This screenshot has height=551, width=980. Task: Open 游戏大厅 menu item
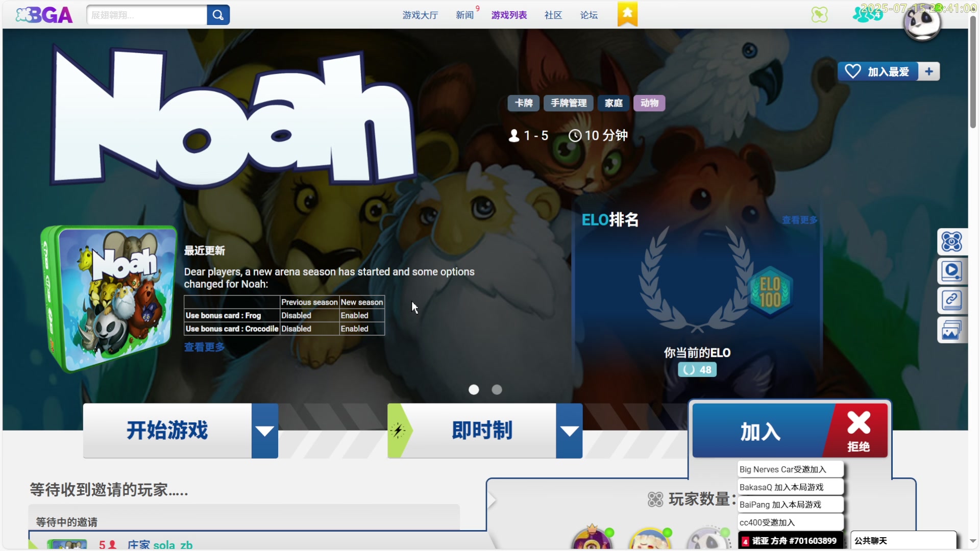[420, 15]
